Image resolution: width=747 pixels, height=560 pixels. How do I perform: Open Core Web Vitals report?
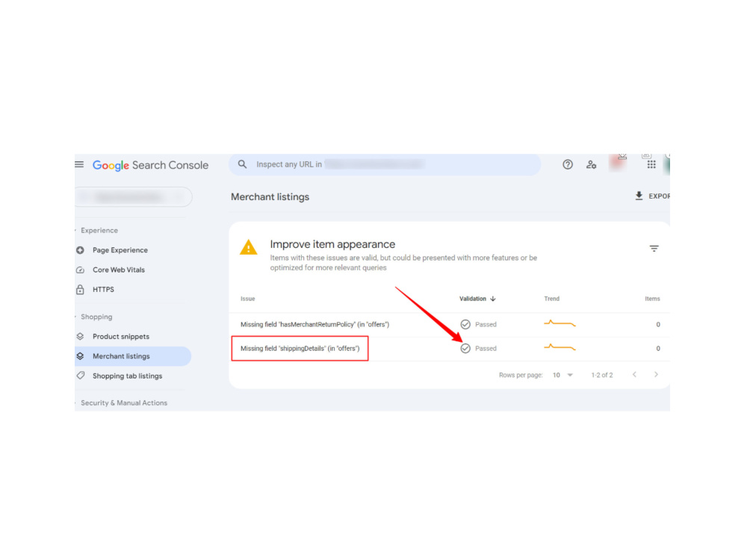pos(119,270)
